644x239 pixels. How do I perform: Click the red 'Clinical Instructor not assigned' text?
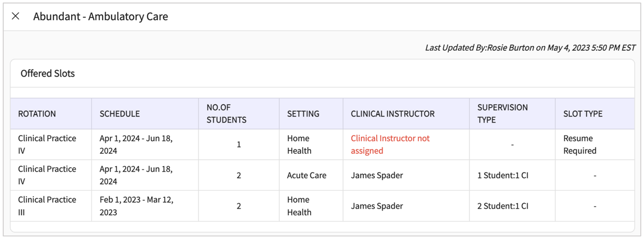click(390, 145)
